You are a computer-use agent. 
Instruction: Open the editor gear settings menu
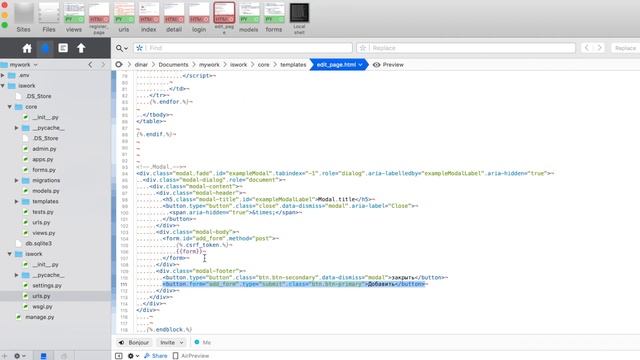[133, 356]
